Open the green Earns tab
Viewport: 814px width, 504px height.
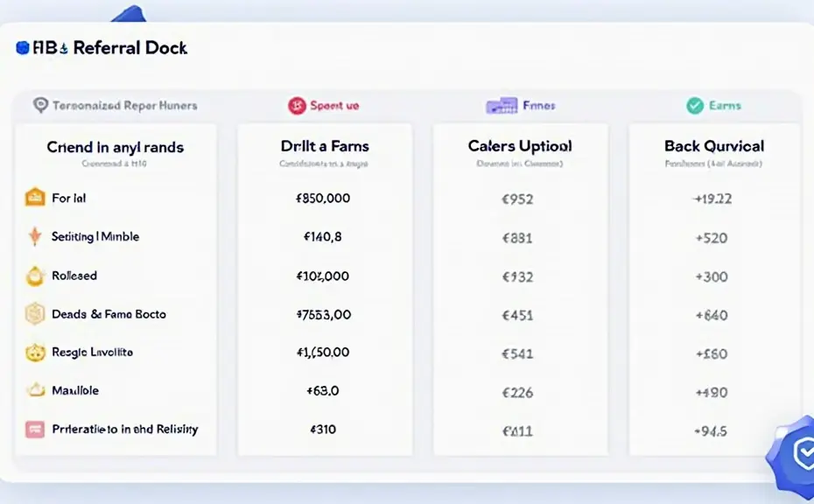pyautogui.click(x=714, y=105)
